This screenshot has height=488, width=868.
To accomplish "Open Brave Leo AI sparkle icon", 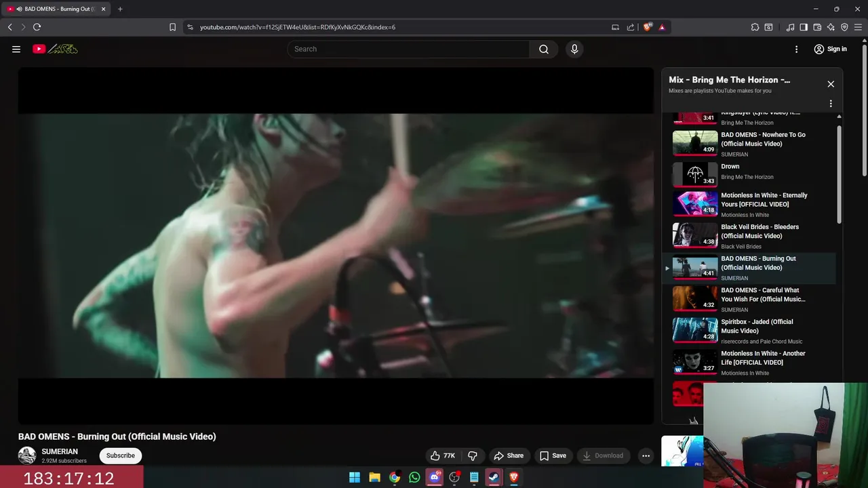I will (x=831, y=27).
